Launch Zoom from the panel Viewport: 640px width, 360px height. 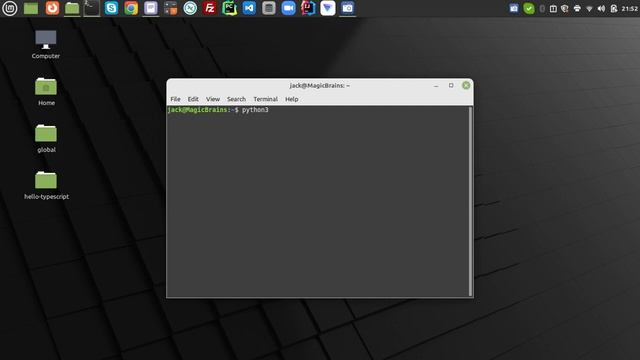[x=288, y=8]
